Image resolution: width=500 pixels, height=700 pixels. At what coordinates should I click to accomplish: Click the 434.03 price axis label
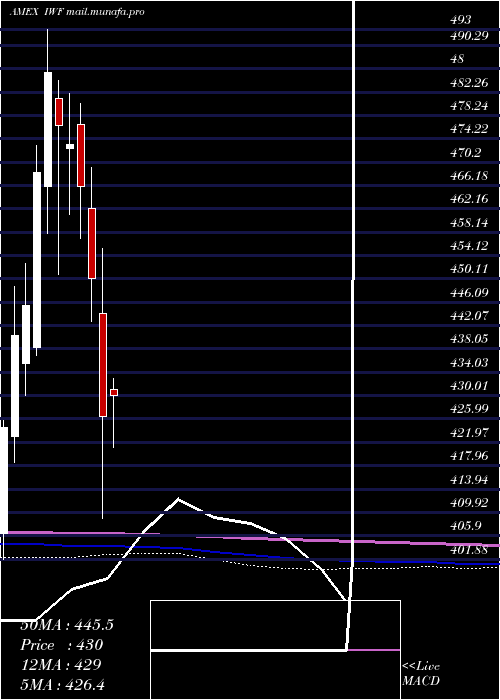click(469, 362)
